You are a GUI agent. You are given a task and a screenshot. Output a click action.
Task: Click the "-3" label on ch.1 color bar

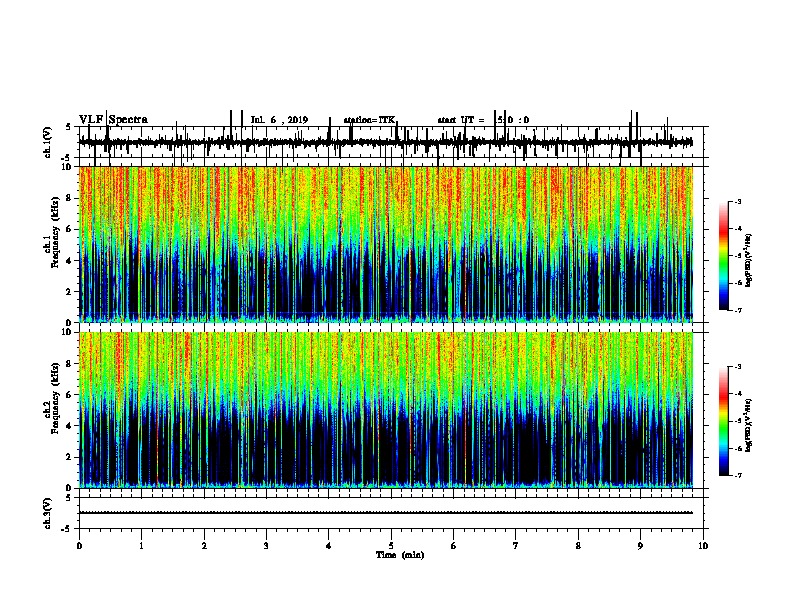[737, 202]
